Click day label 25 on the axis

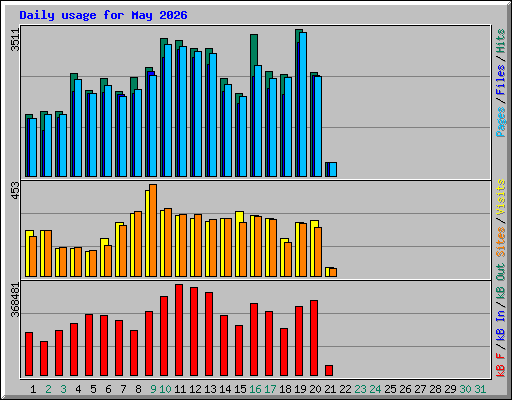pyautogui.click(x=390, y=389)
